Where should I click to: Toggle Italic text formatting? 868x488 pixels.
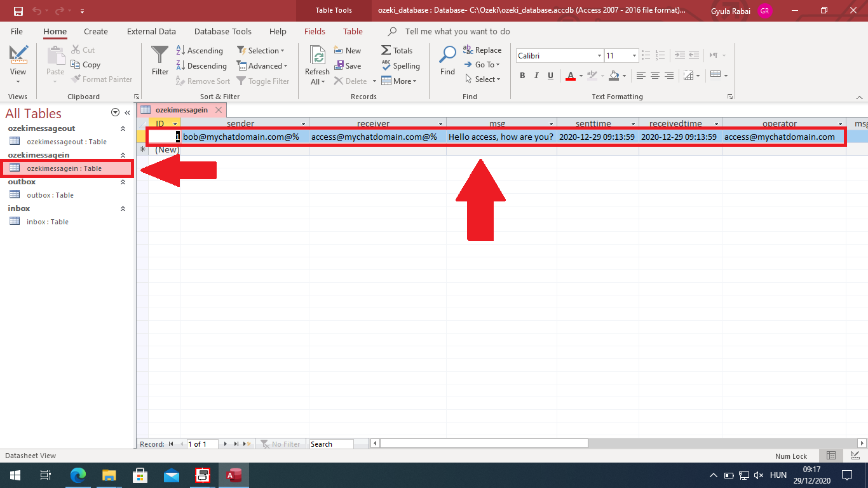536,76
